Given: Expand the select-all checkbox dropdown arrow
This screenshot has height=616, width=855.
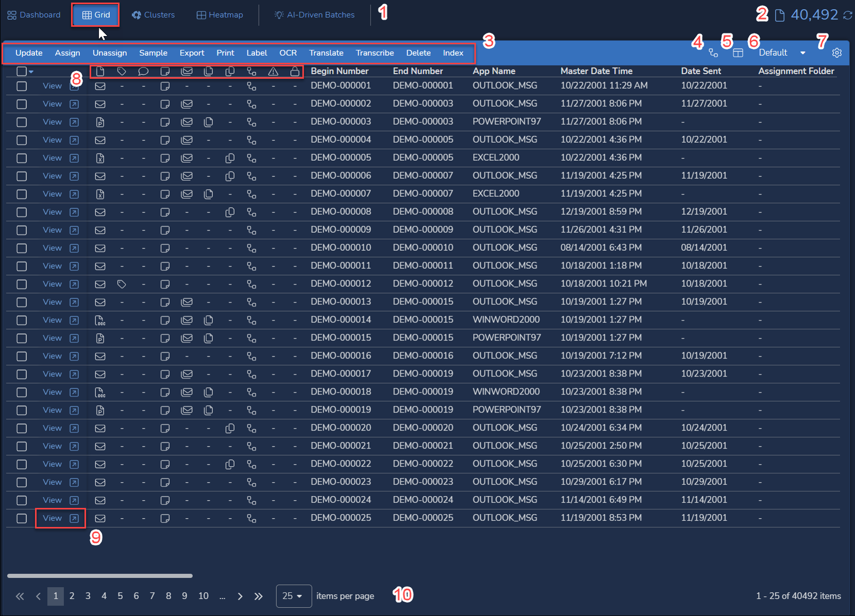Looking at the screenshot, I should pos(31,72).
